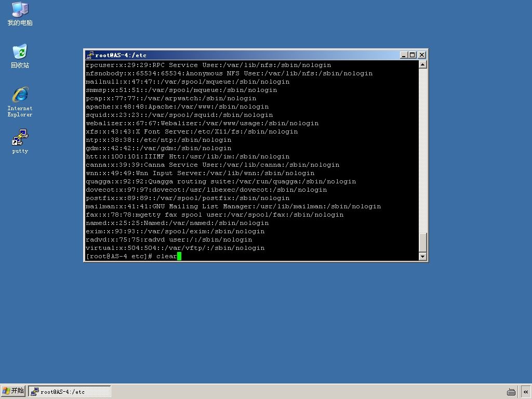The width and height of the screenshot is (532, 399).
Task: Click the green terminal cursor block
Action: tap(179, 256)
